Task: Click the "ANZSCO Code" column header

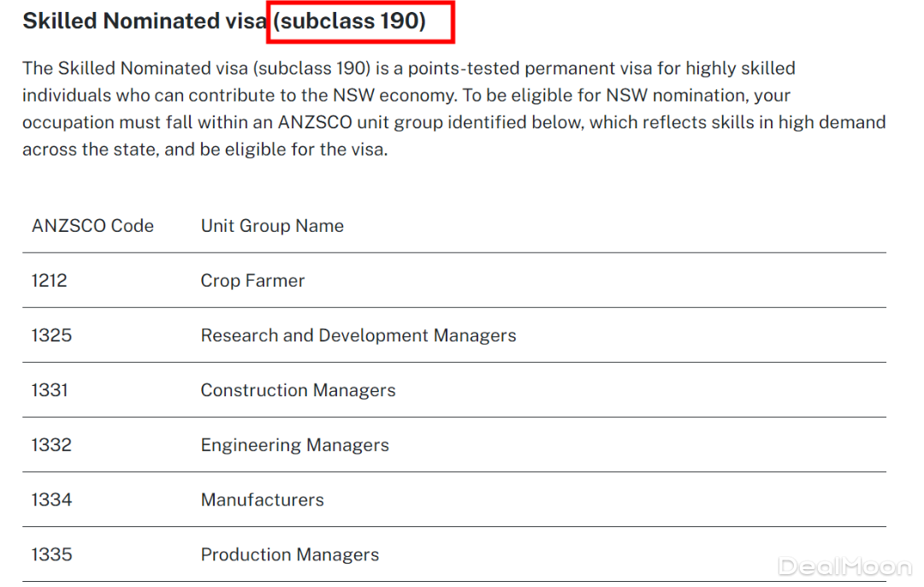Action: point(92,226)
